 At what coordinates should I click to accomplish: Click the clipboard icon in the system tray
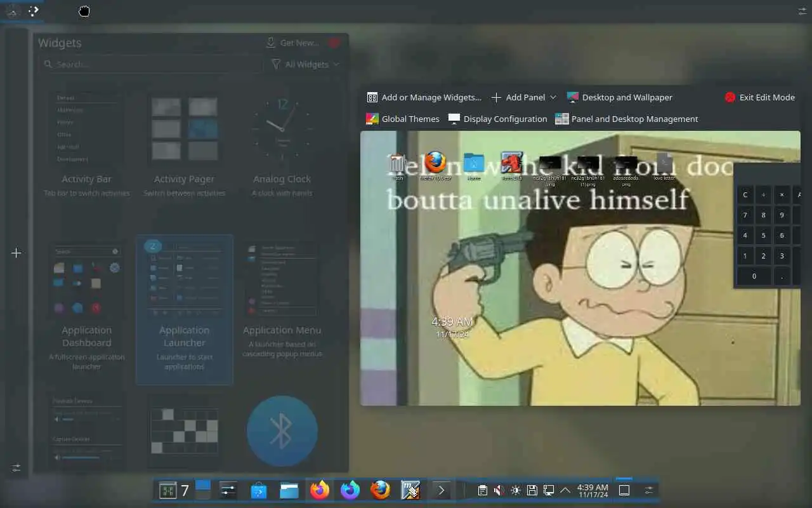pos(483,490)
